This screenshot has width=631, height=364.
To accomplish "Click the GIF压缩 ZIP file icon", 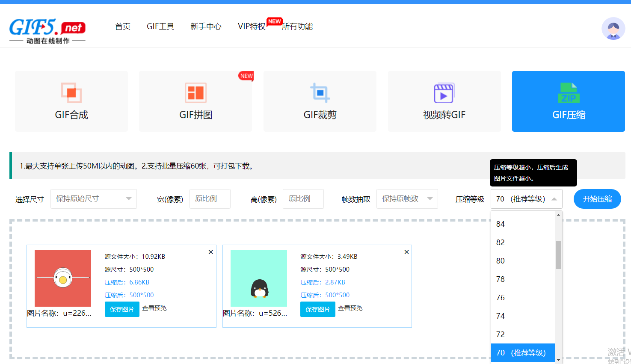I will coord(569,93).
